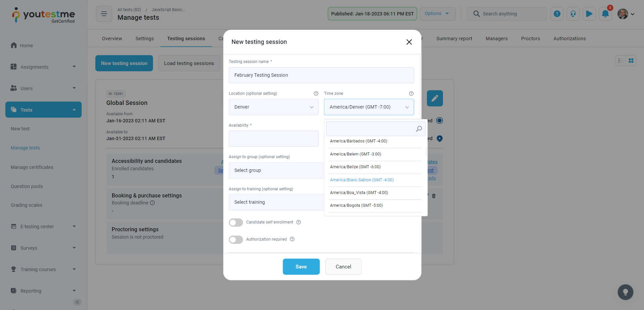This screenshot has width=644, height=310.
Task: Open the Location dropdown showing Denver
Action: tap(274, 107)
